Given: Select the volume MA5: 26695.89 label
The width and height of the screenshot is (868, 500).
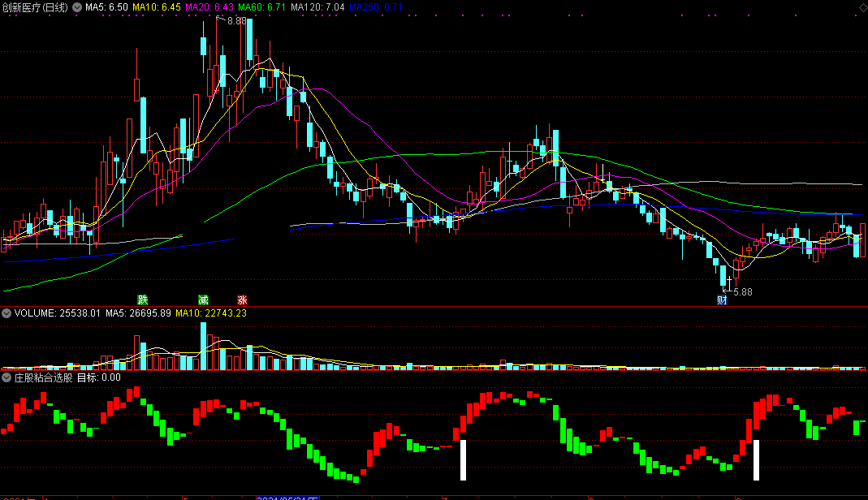Looking at the screenshot, I should click(x=138, y=313).
